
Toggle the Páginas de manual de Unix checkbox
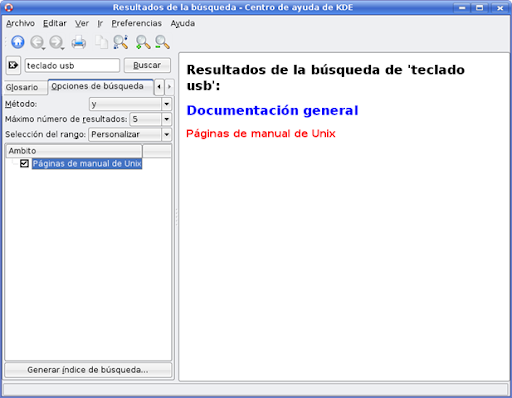(x=24, y=163)
